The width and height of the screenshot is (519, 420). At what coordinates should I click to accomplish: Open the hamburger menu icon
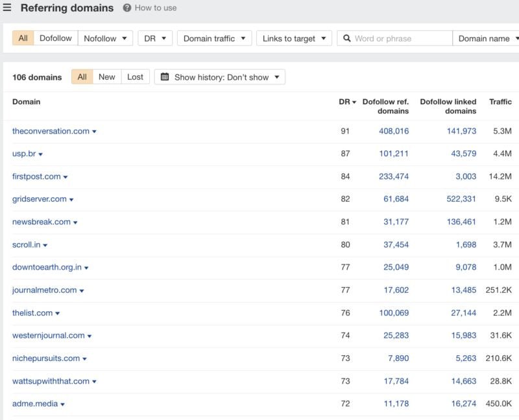(7, 7)
